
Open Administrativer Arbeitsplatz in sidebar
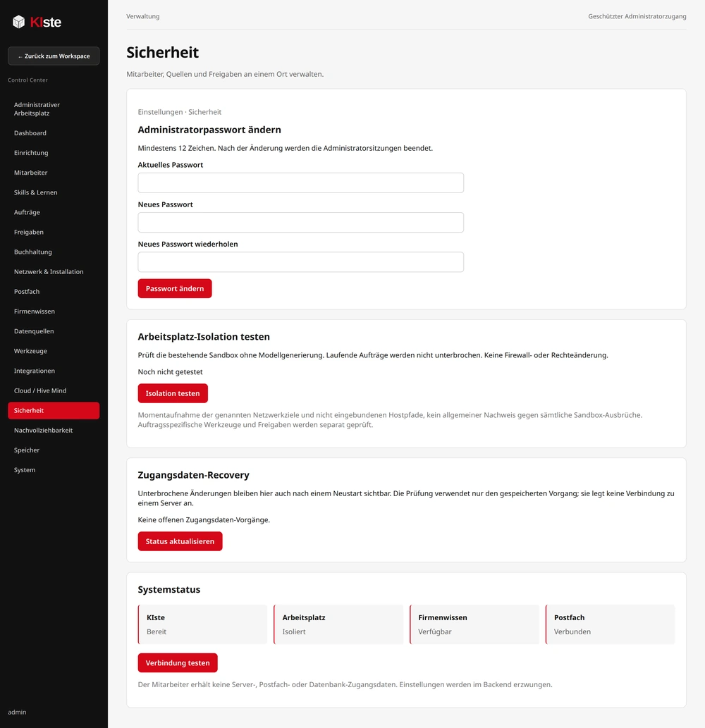54,109
